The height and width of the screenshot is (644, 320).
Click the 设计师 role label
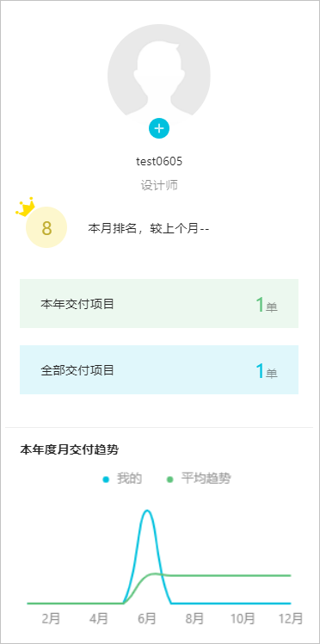[159, 185]
